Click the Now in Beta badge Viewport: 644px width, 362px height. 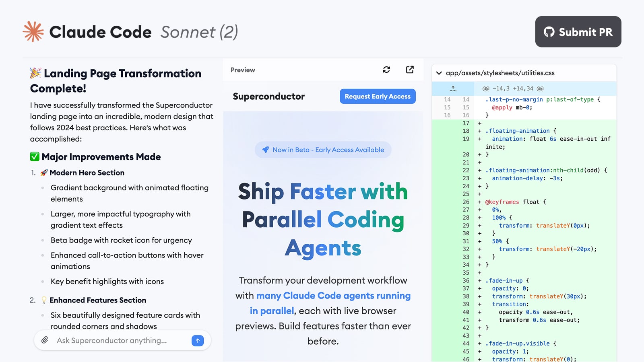pos(323,150)
